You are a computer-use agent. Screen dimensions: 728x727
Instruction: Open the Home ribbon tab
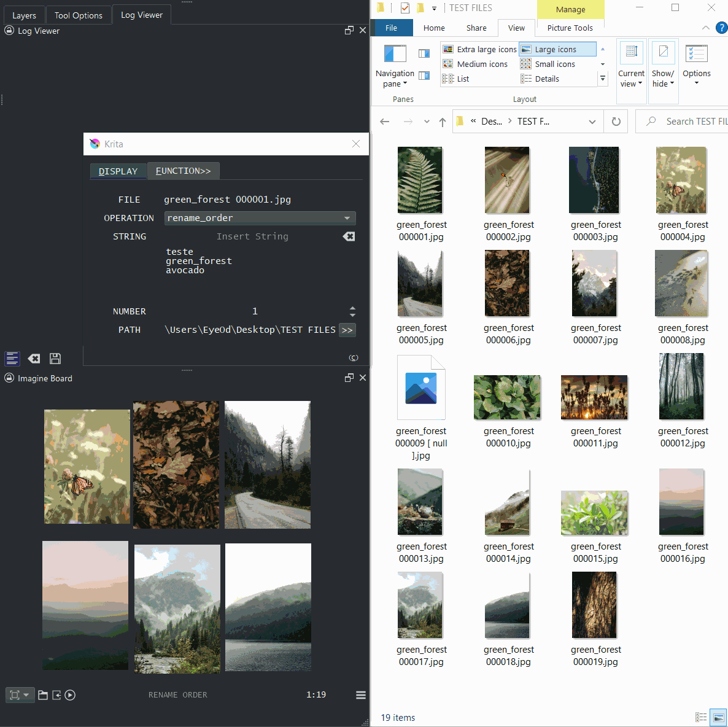(434, 28)
